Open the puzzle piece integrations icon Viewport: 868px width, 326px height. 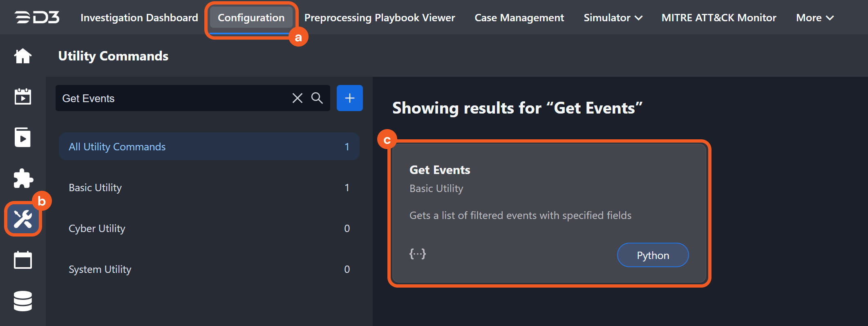[23, 179]
